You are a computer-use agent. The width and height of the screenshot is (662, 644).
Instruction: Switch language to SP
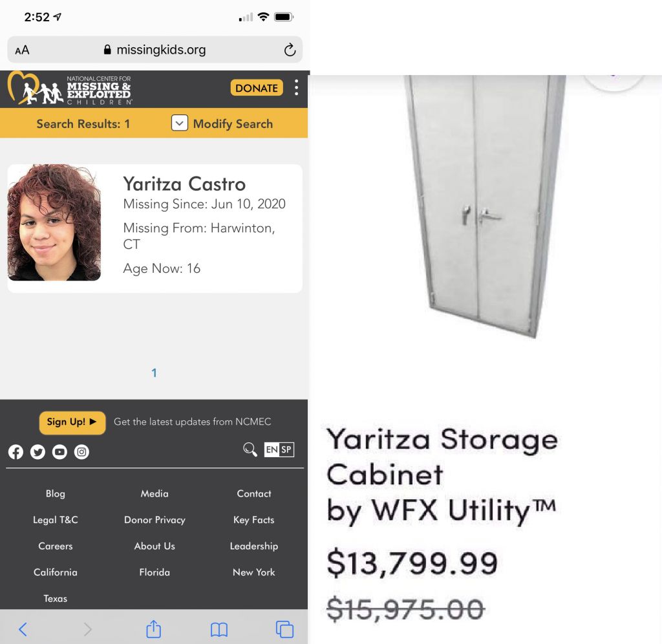286,449
